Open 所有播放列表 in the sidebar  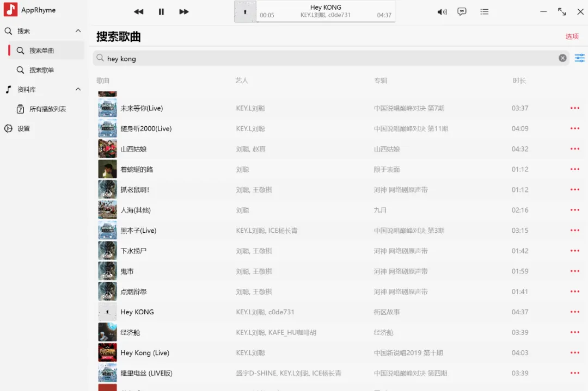pyautogui.click(x=47, y=109)
